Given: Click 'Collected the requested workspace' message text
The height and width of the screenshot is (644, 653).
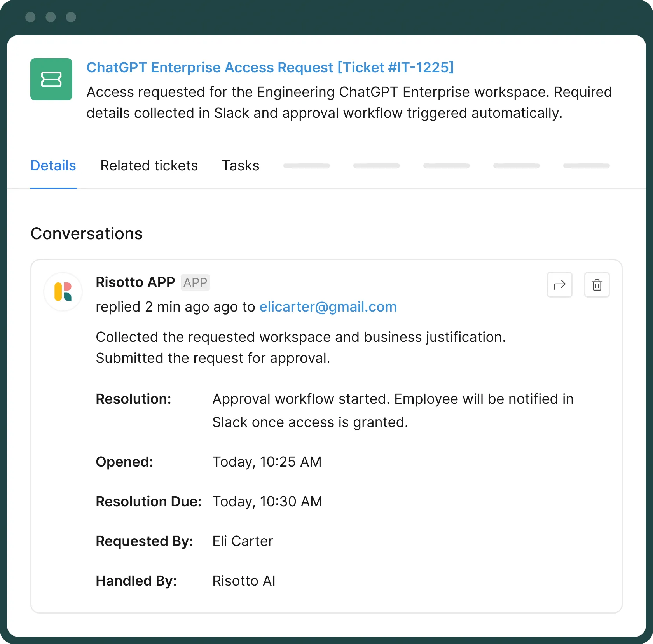Looking at the screenshot, I should coord(301,348).
